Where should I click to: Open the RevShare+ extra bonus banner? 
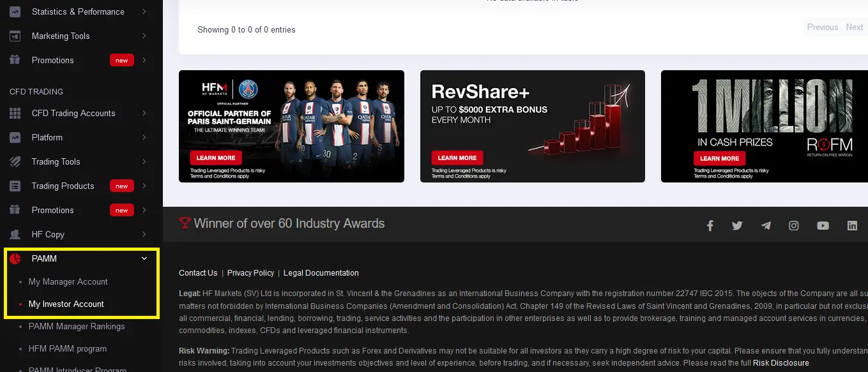533,126
